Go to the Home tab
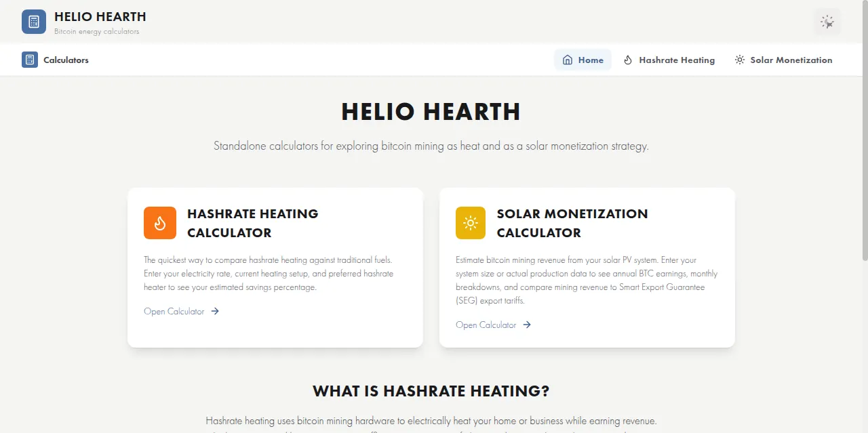The image size is (868, 433). coord(583,60)
